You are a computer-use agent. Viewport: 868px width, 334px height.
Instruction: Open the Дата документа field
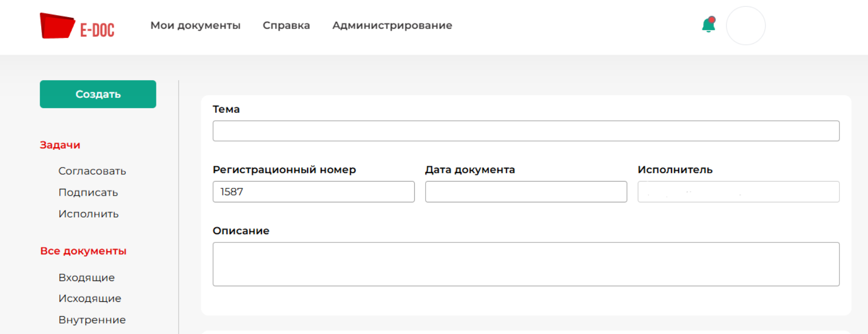[525, 192]
